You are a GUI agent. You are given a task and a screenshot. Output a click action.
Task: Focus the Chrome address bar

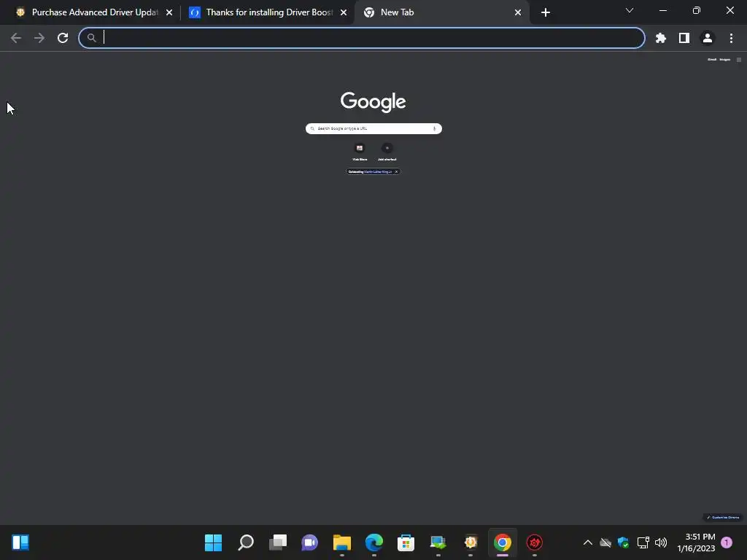pos(362,38)
